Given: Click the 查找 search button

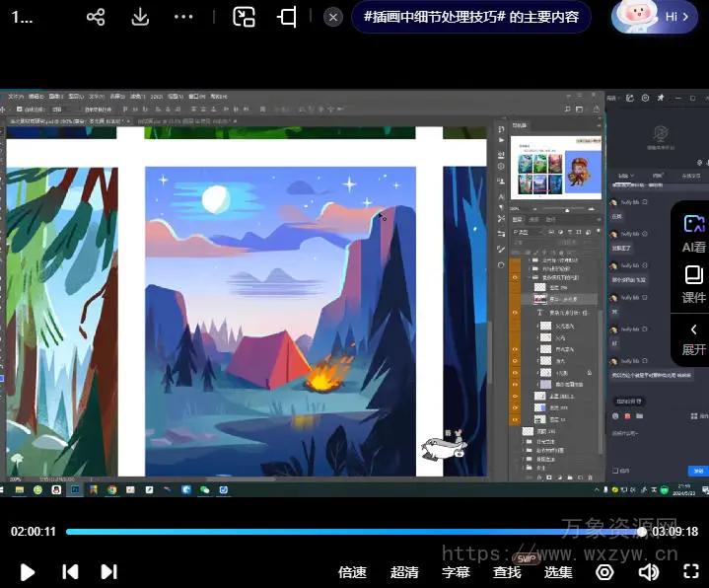Looking at the screenshot, I should pyautogui.click(x=507, y=572).
